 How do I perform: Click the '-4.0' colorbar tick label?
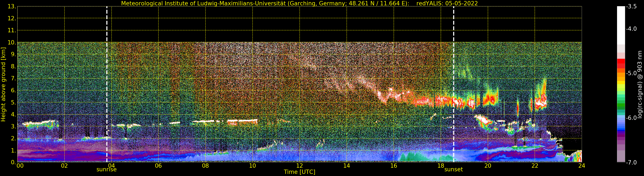click(631, 29)
